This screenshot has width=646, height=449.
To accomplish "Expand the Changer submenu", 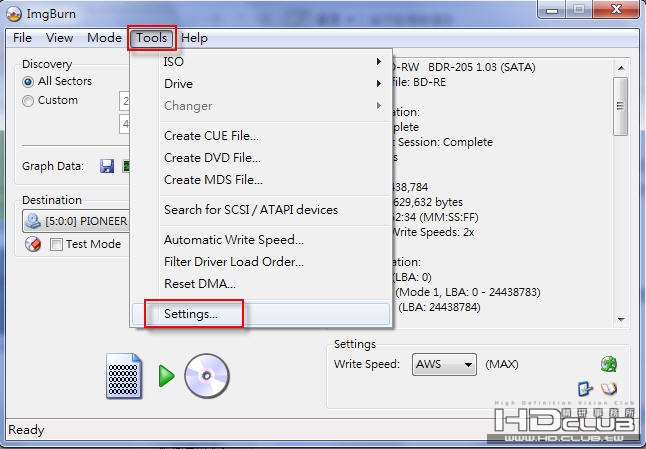I will [x=261, y=106].
